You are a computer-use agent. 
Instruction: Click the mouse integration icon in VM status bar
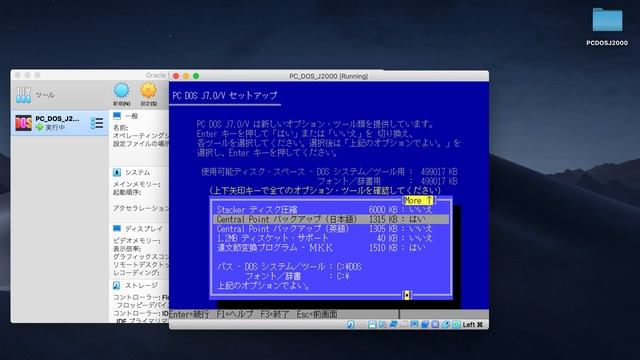coord(446,324)
